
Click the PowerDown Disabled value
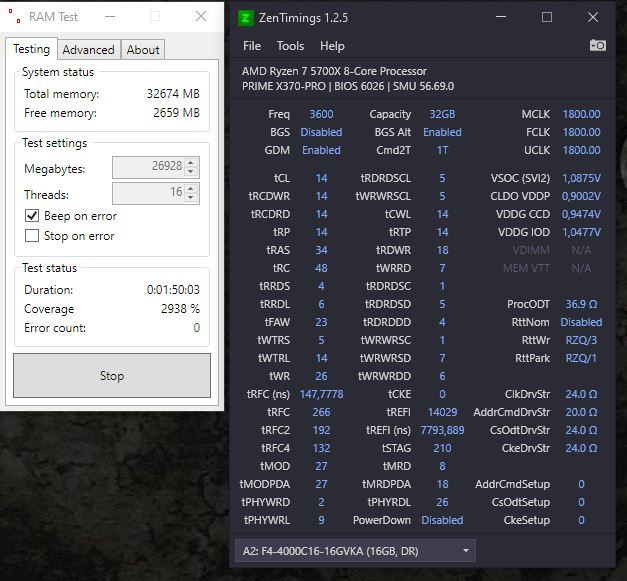pos(442,520)
